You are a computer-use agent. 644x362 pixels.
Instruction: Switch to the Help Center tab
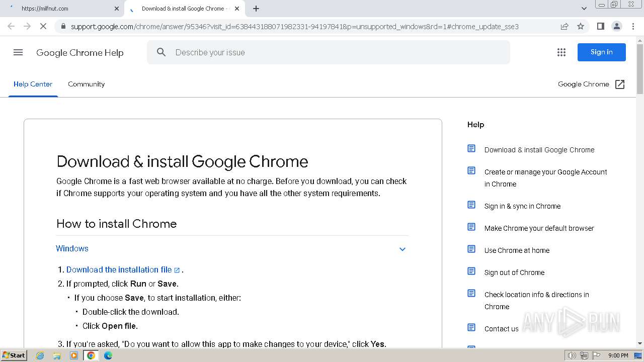tap(33, 84)
